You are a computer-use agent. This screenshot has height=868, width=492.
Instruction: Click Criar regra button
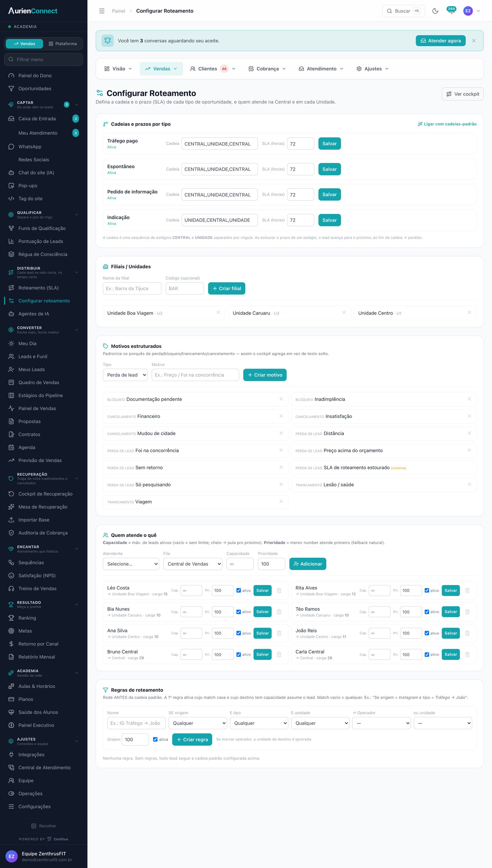point(192,740)
